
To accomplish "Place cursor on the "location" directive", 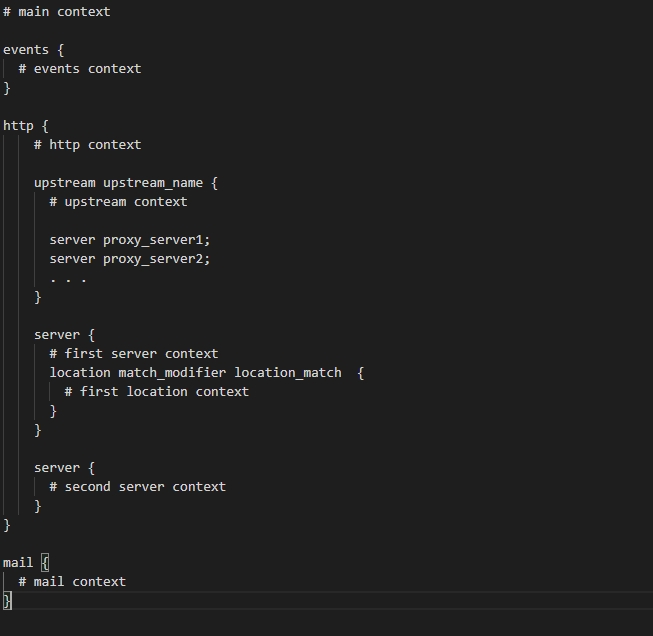I will click(x=80, y=373).
